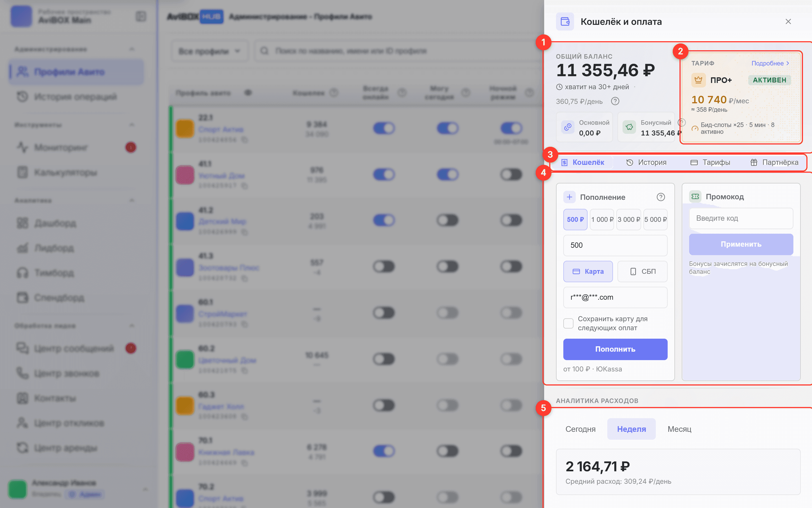Choose the Карта payment method
Image resolution: width=812 pixels, height=508 pixels.
tap(588, 271)
